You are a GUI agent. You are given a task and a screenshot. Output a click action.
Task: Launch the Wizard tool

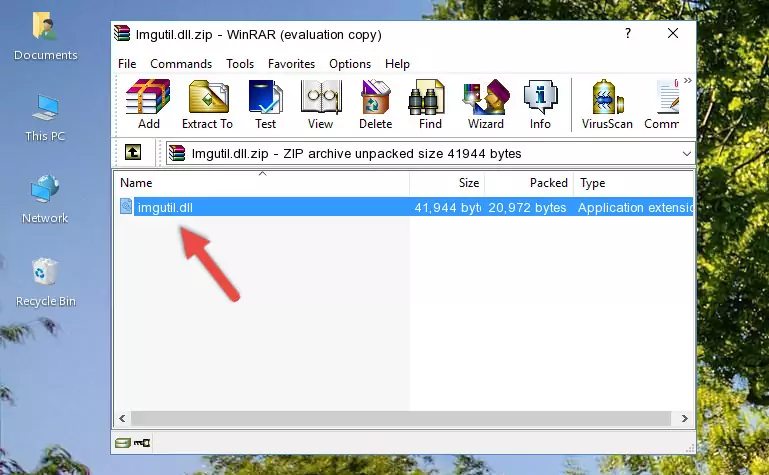[486, 104]
